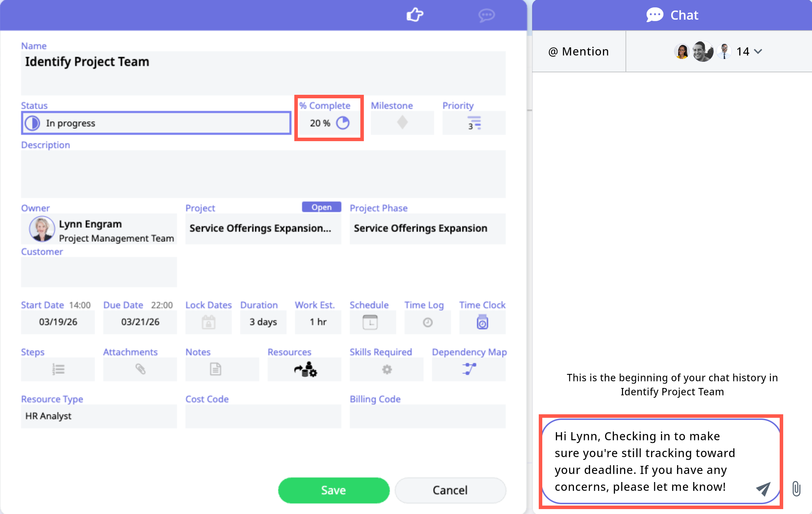Attach a file using chat paperclip
812x514 pixels.
(x=796, y=489)
